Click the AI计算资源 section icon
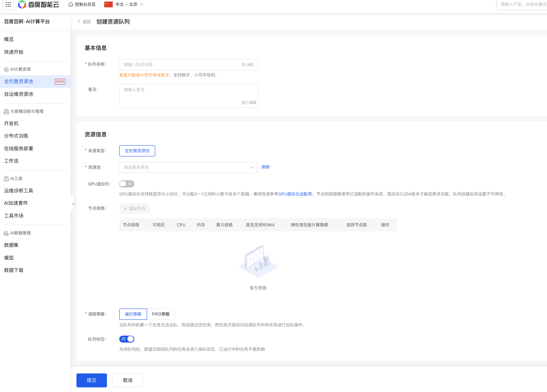Screen dimensions: 547x392 tap(6, 70)
